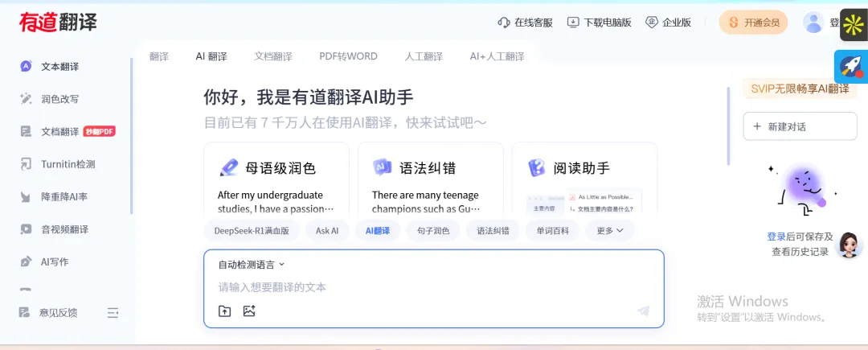Click the SVIP无限畅享AI翻译 banner
Screen dimensions: 868x350
[x=800, y=89]
